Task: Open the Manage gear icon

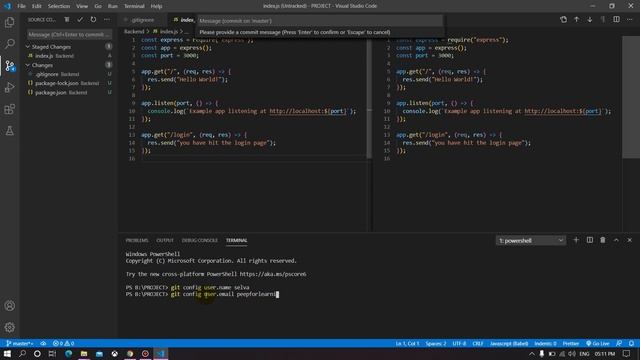Action: tap(10, 327)
